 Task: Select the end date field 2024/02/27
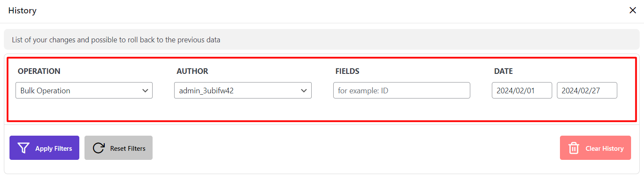click(x=587, y=91)
